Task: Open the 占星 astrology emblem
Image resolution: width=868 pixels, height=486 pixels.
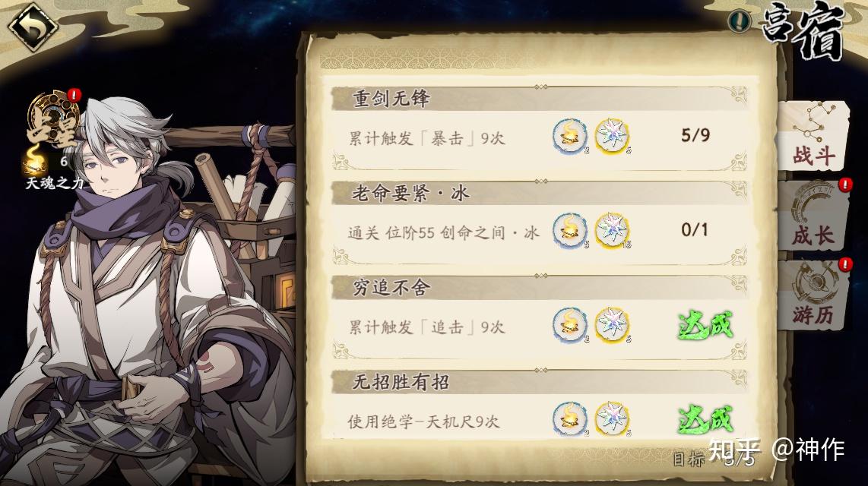Action: pos(54,118)
